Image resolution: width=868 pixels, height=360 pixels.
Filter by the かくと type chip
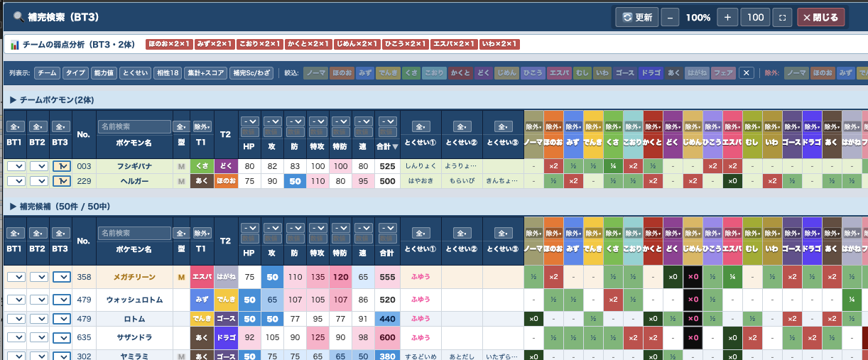click(460, 72)
